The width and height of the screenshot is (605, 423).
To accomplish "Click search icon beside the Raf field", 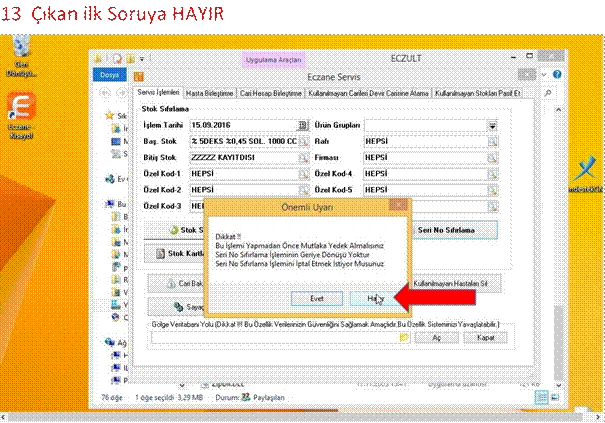I will click(x=493, y=141).
